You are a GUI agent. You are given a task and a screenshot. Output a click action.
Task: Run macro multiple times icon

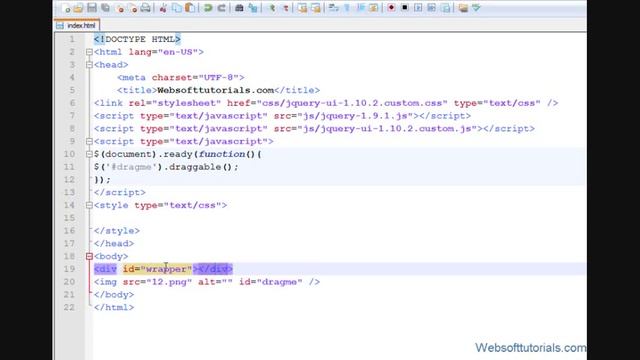(431, 8)
